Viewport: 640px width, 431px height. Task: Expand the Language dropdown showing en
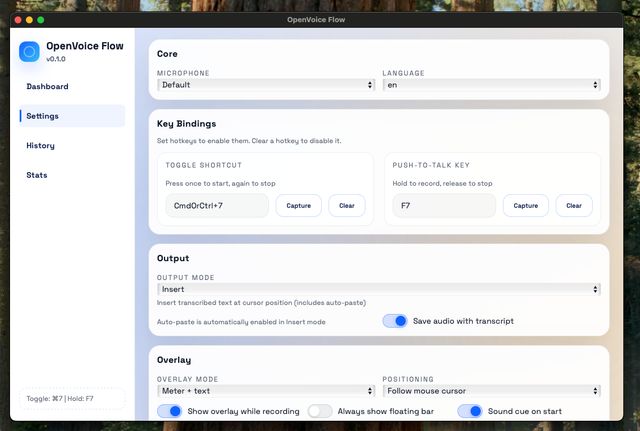491,85
